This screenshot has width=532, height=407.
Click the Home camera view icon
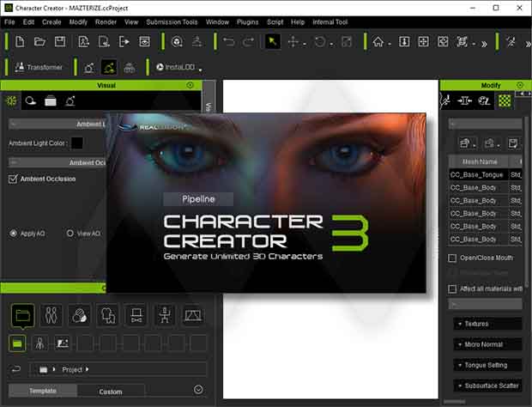pyautogui.click(x=378, y=42)
